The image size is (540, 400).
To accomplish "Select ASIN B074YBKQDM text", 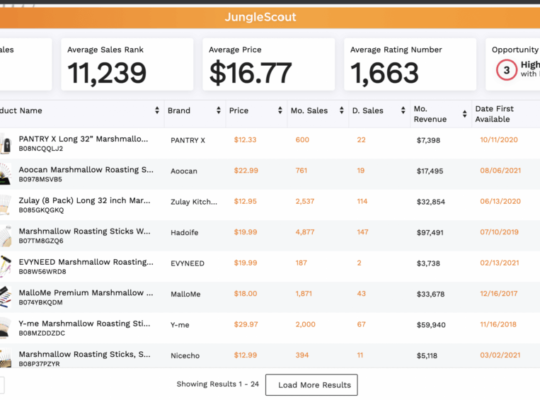I will (41, 302).
